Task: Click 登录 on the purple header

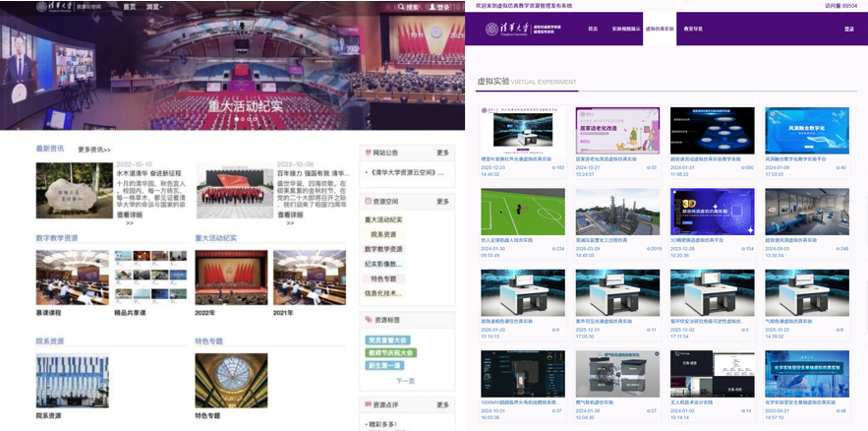Action: 848,30
